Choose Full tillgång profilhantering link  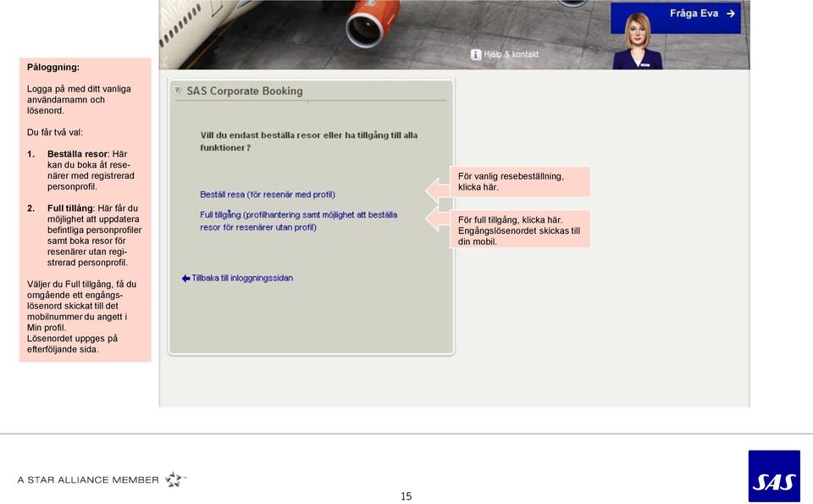click(x=299, y=221)
